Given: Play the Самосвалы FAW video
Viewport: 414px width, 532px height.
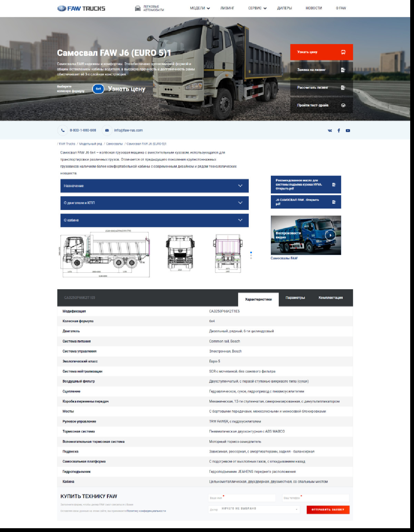Looking at the screenshot, I should pos(330,235).
